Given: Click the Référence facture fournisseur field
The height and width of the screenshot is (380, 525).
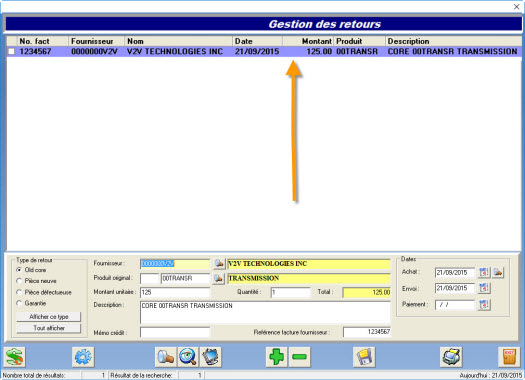Looking at the screenshot, I should 367,332.
